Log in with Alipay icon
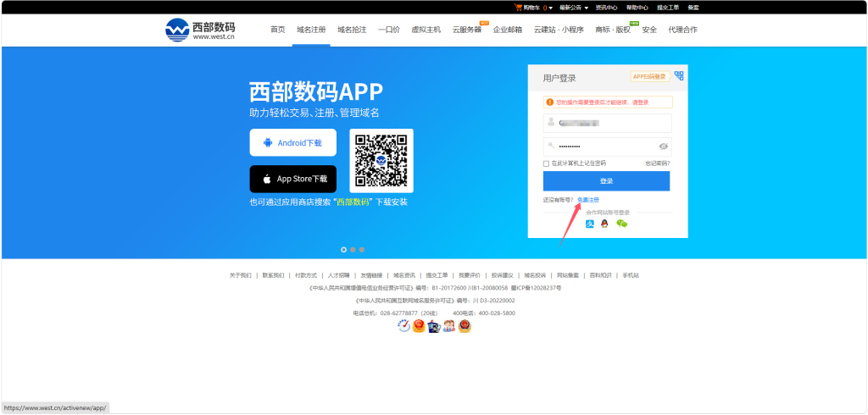Screen dimensions: 868x415 [x=590, y=224]
